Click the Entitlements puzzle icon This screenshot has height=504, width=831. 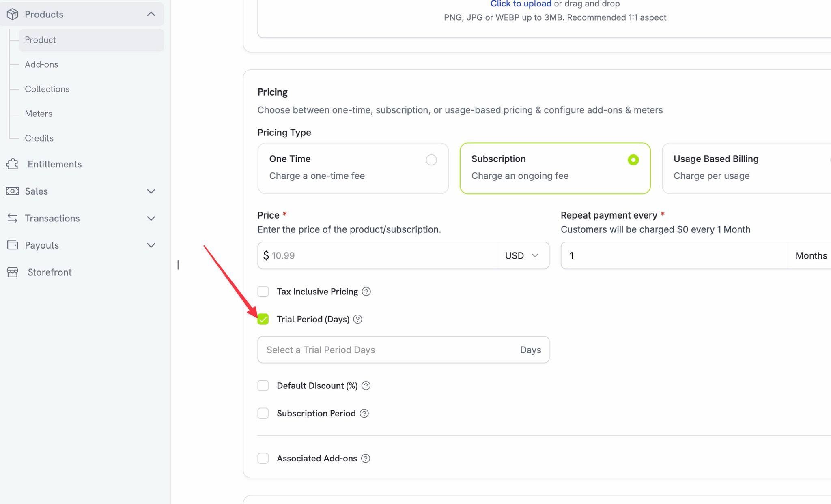pos(13,164)
